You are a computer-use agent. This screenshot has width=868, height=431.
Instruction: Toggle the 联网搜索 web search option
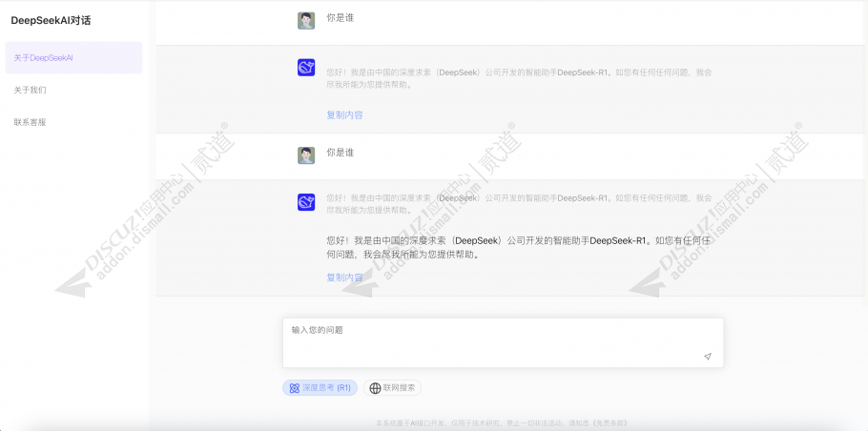coord(392,388)
